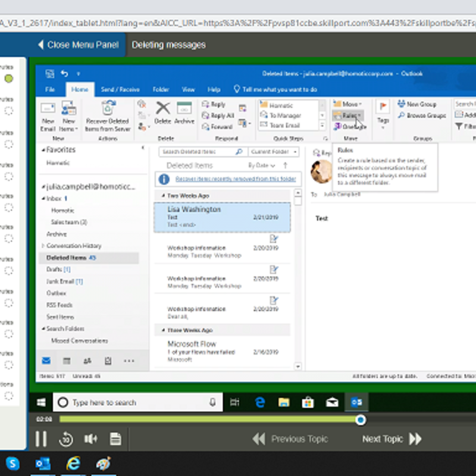Image resolution: width=476 pixels, height=476 pixels.
Task: Open the transcript document icon in player
Action: [115, 439]
